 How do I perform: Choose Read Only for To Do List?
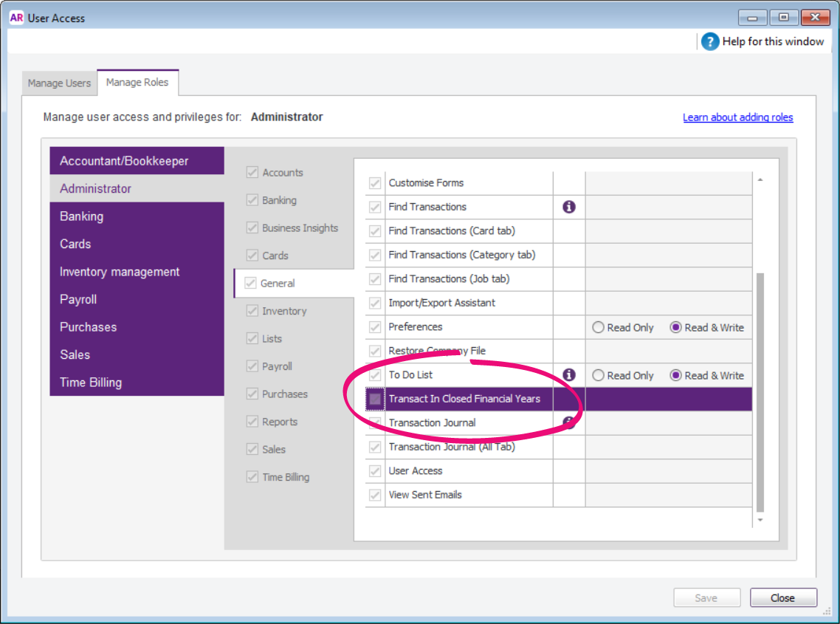click(598, 375)
